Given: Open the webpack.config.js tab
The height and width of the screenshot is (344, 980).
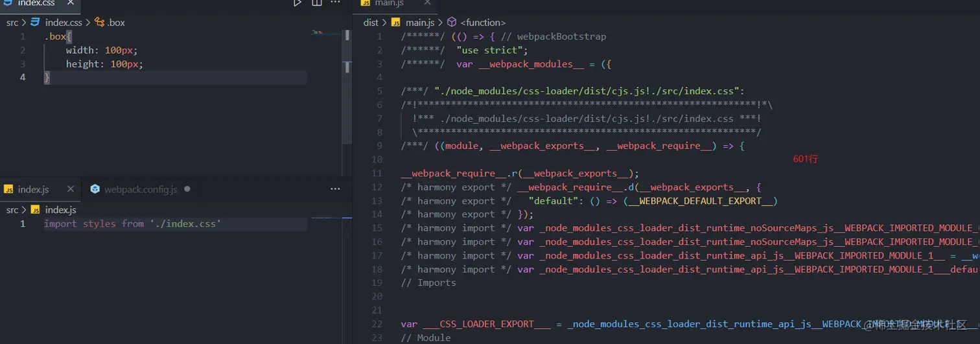Looking at the screenshot, I should tap(141, 189).
